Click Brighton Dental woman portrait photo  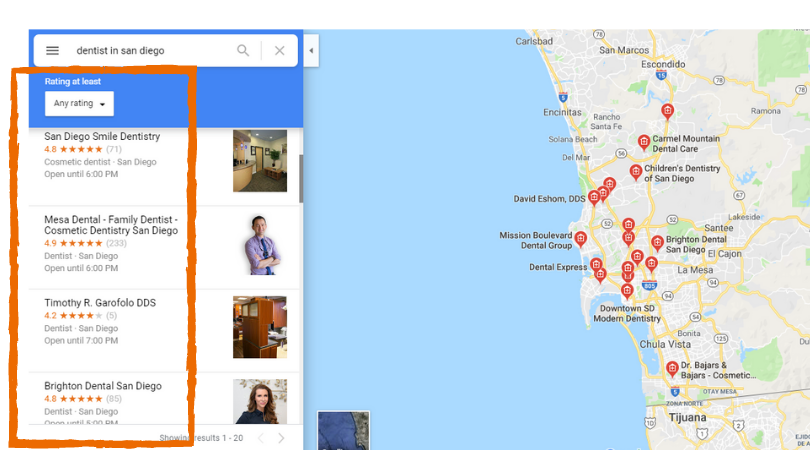click(260, 401)
